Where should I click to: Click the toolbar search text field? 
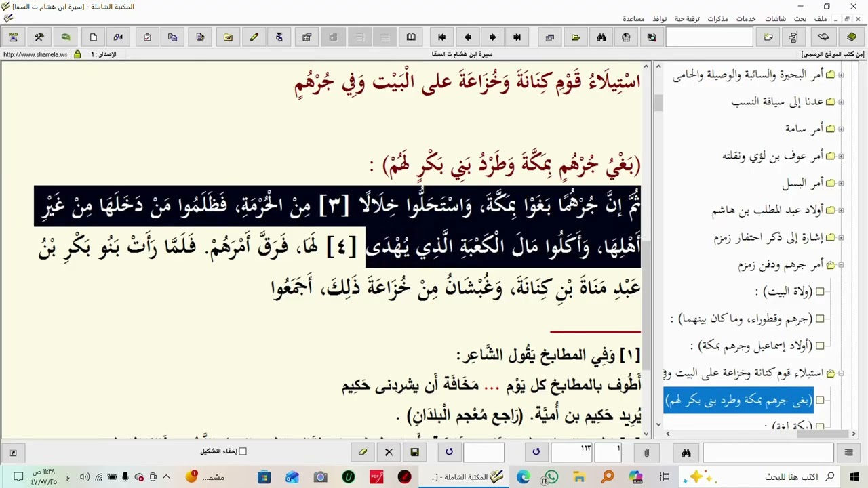pos(709,37)
